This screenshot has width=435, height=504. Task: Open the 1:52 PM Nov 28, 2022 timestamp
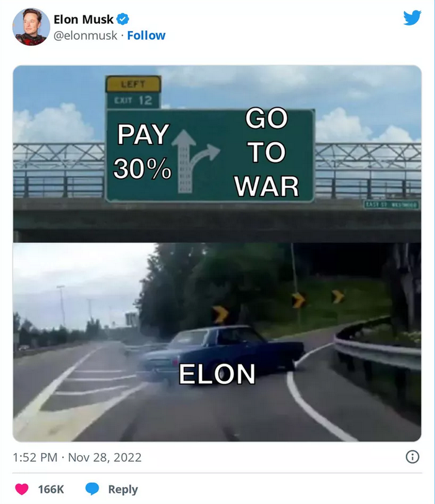(77, 457)
